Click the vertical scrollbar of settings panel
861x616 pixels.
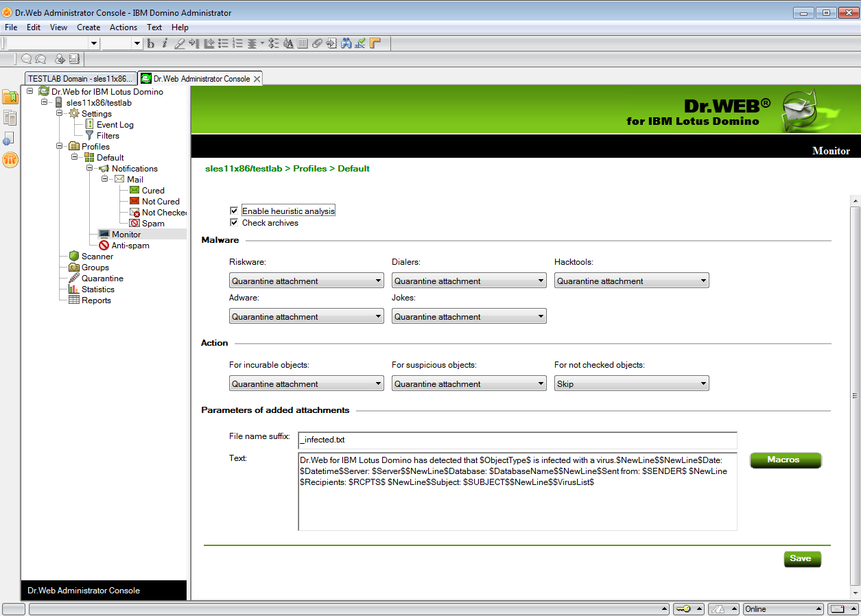click(x=855, y=396)
